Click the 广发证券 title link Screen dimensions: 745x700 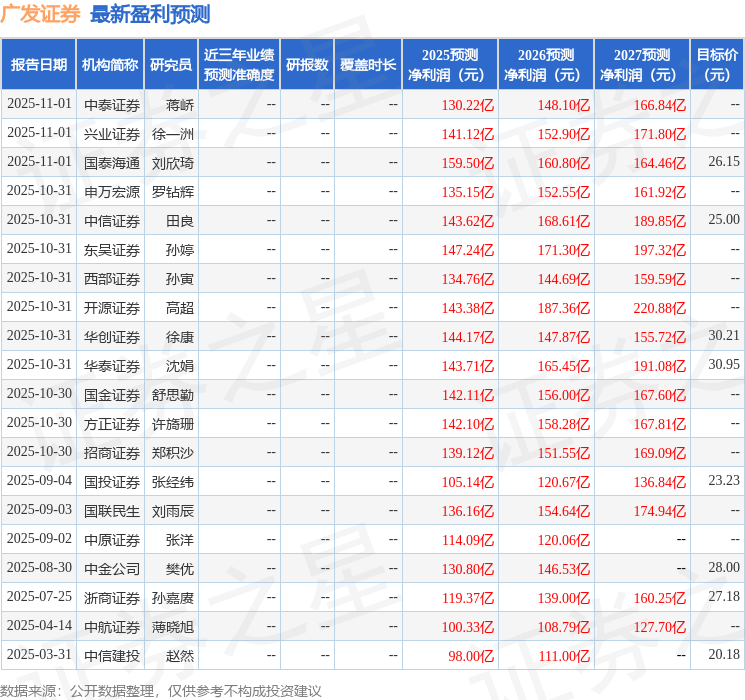41,14
